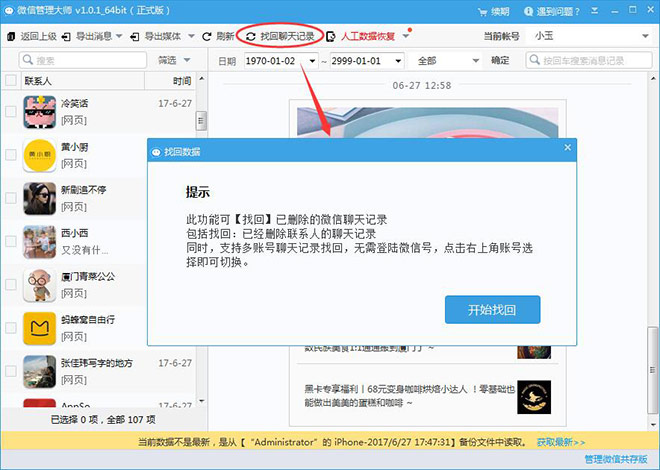The image size is (660, 470).
Task: Click the 刷新 refresh icon
Action: [x=206, y=37]
